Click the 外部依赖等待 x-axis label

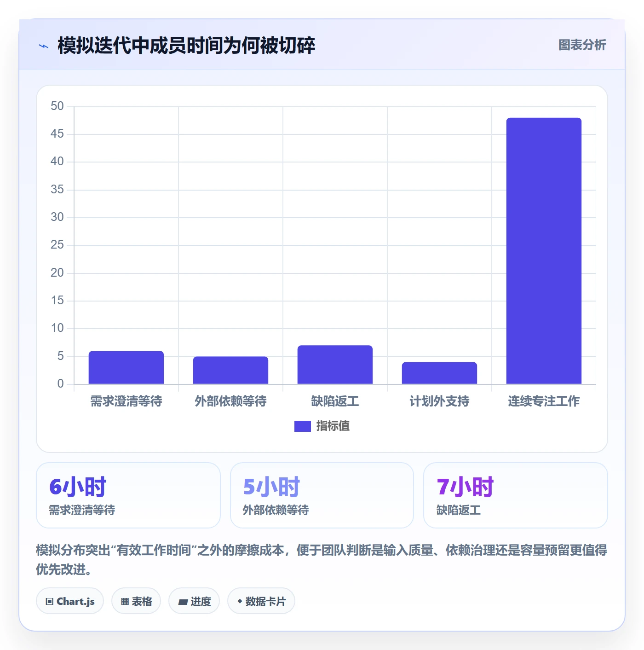(230, 401)
